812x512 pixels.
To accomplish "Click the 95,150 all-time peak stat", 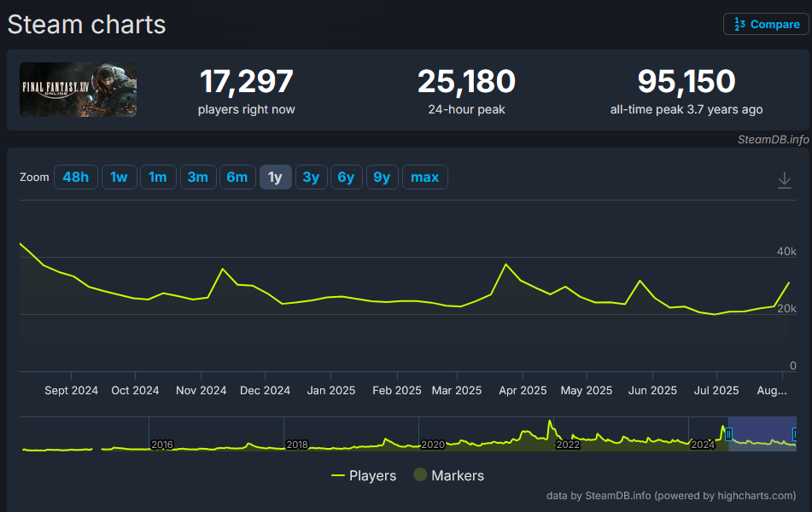I will [x=686, y=90].
